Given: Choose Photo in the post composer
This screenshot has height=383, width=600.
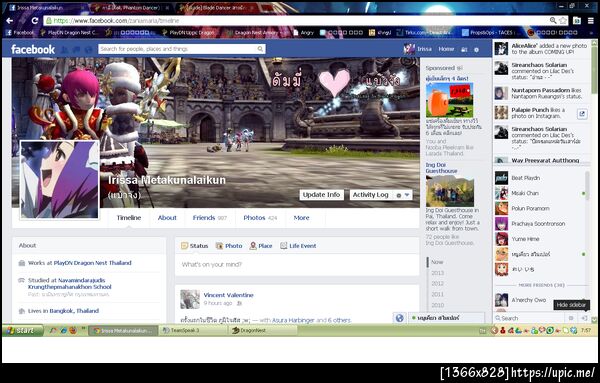Looking at the screenshot, I should click(x=229, y=246).
